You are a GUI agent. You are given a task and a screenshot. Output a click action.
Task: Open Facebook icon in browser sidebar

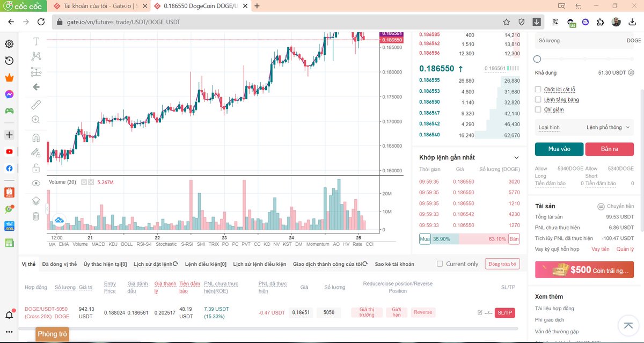pyautogui.click(x=9, y=168)
